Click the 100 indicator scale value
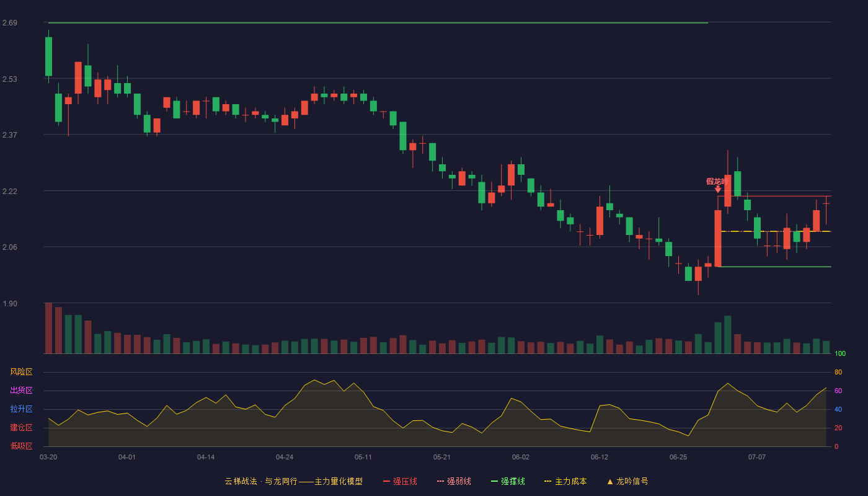 [840, 354]
